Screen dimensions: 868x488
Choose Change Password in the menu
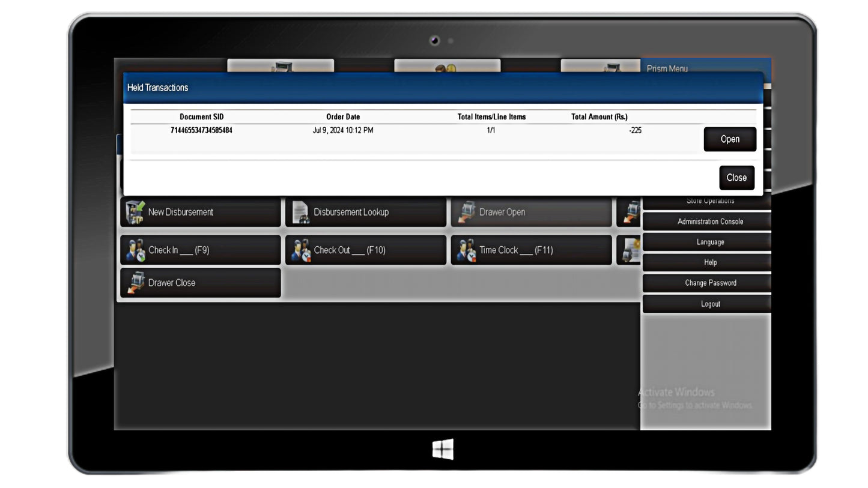pyautogui.click(x=710, y=283)
